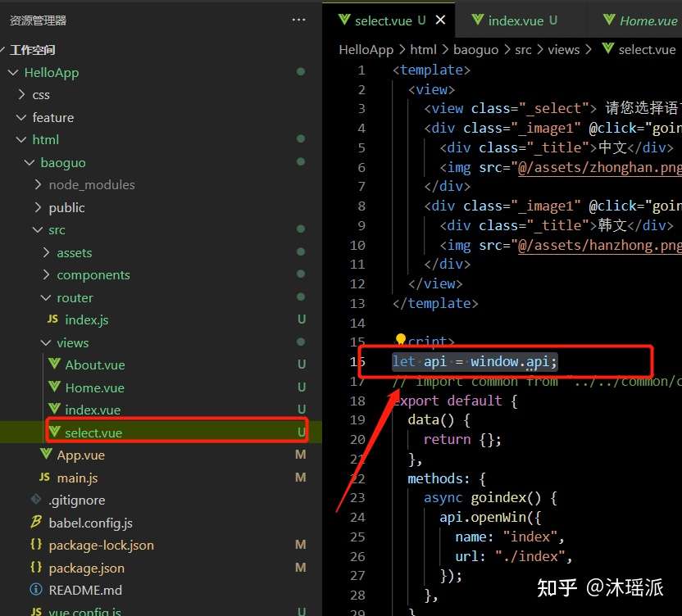Close the select.vue tab
682x616 pixels.
pyautogui.click(x=440, y=20)
